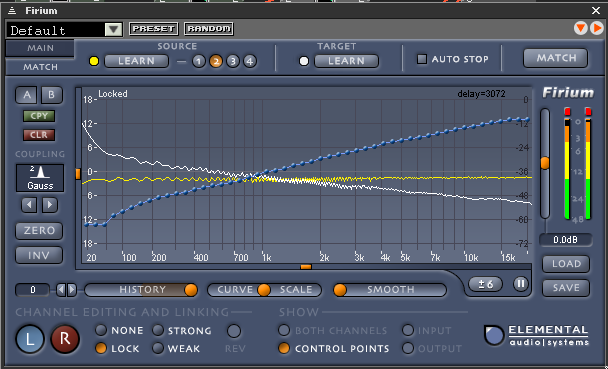608x369 pixels.
Task: Select next coupling shape arrow
Action: tap(50, 205)
